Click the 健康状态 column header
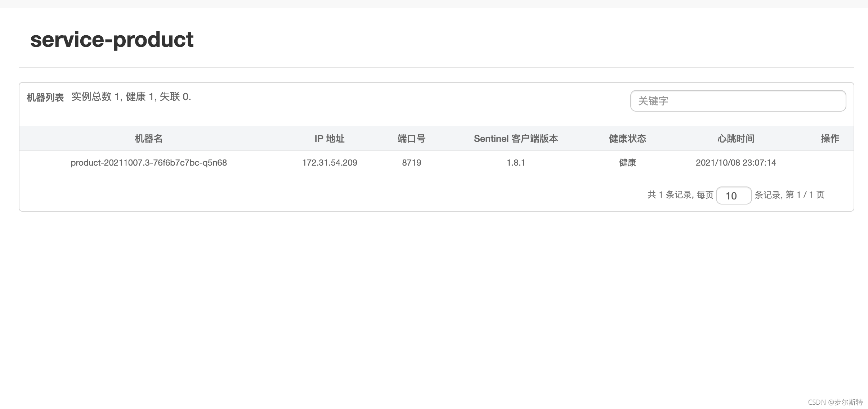Image resolution: width=868 pixels, height=409 pixels. click(x=627, y=139)
